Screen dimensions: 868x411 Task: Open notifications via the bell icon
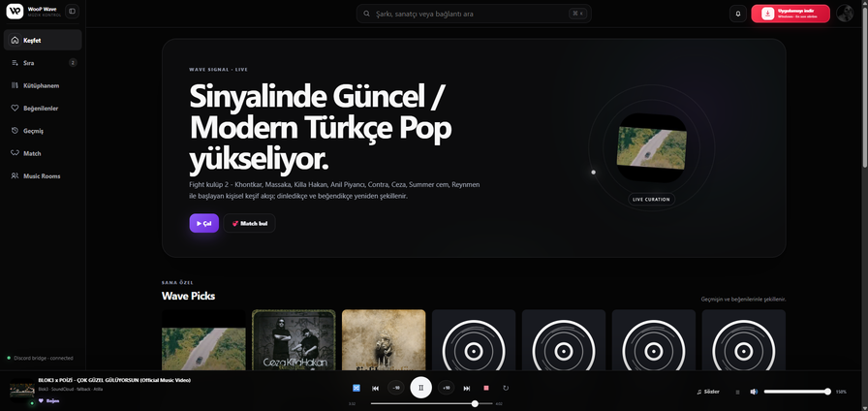pos(738,14)
